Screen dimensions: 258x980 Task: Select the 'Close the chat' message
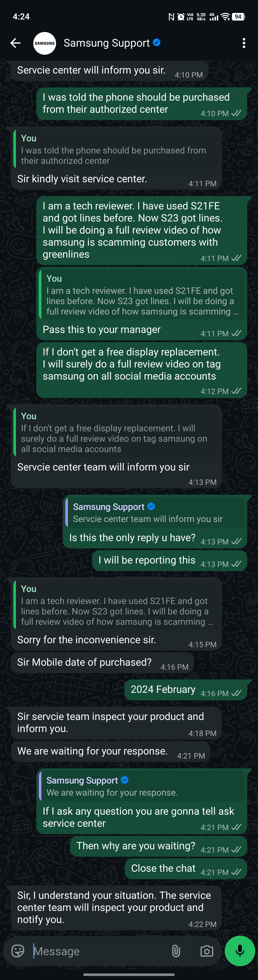point(186,869)
